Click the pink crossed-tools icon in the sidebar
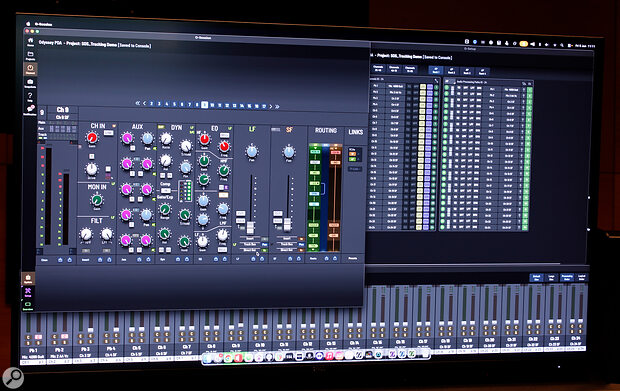 28,292
